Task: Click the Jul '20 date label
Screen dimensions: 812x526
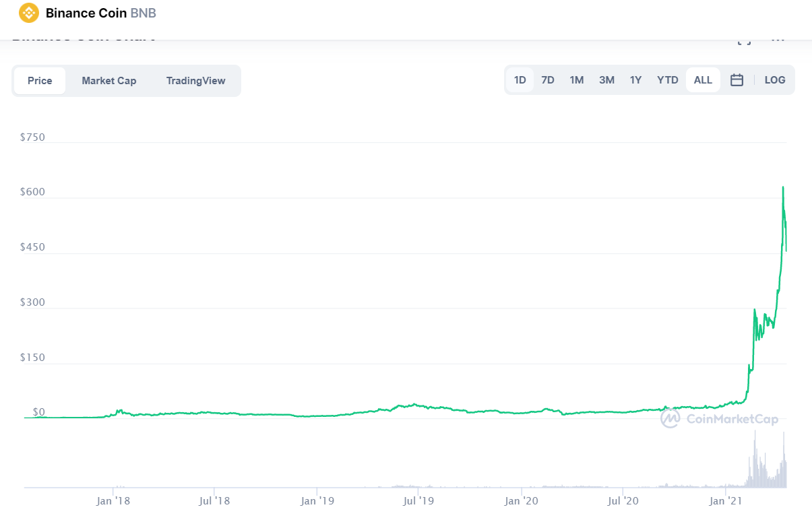Action: tap(623, 501)
